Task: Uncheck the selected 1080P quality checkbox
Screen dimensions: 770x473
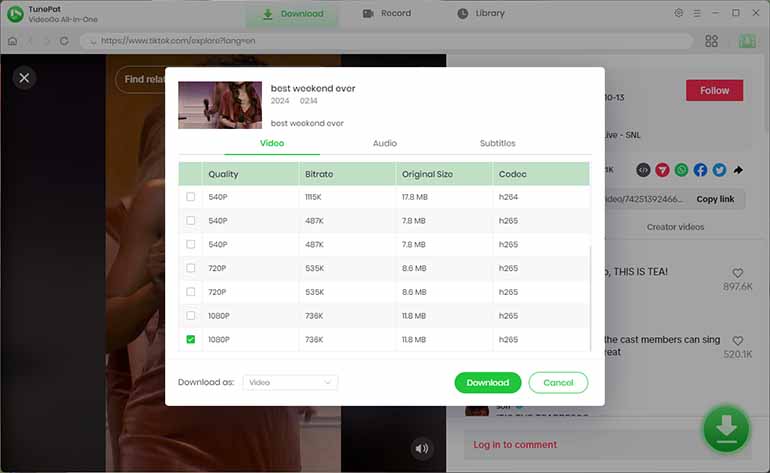Action: pyautogui.click(x=191, y=340)
